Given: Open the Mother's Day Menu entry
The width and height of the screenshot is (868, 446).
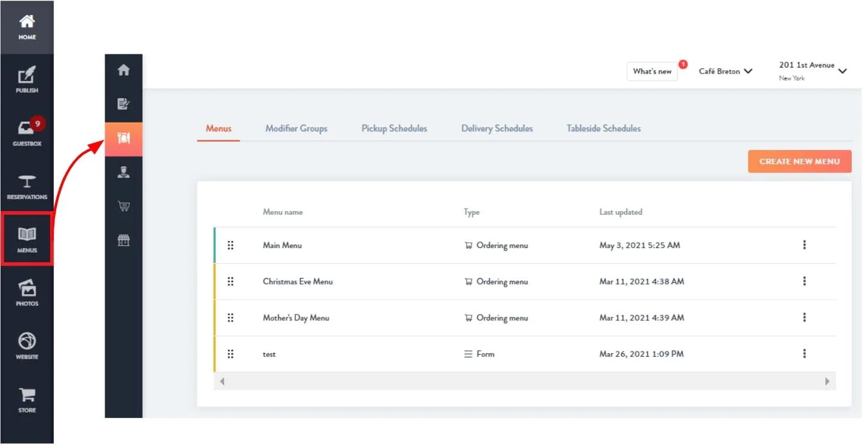Looking at the screenshot, I should point(296,318).
